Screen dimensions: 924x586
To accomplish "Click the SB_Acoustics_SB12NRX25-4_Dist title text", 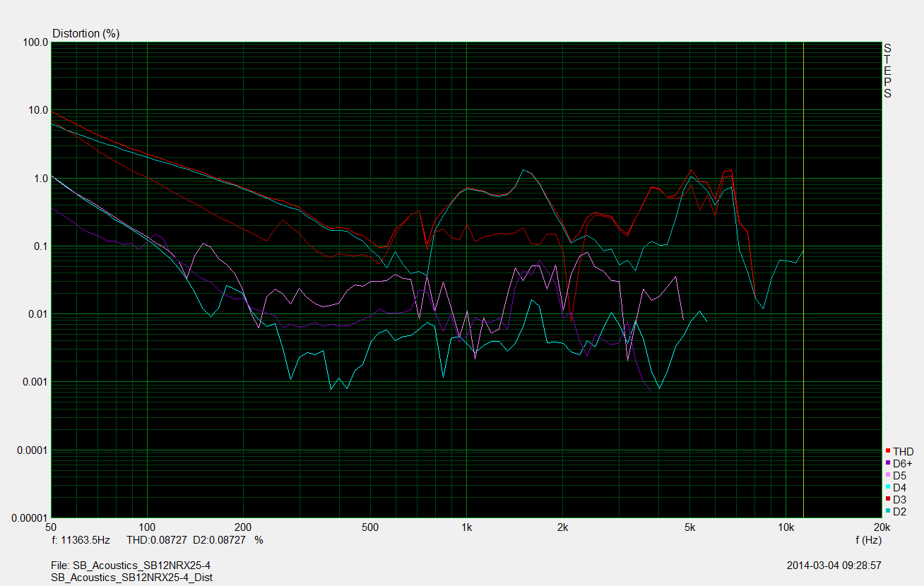I will pyautogui.click(x=132, y=577).
